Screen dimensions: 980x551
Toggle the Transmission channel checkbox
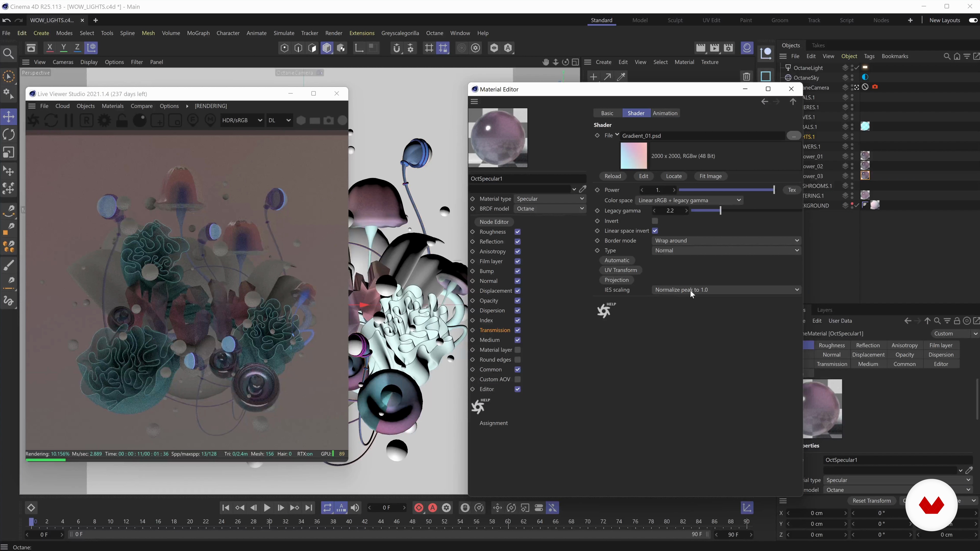tap(517, 330)
